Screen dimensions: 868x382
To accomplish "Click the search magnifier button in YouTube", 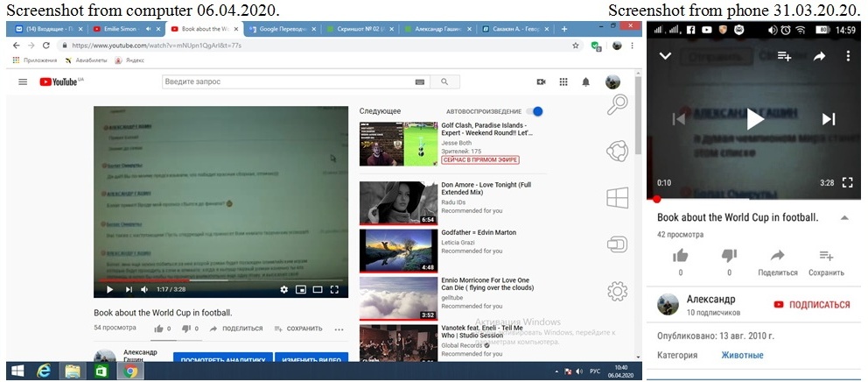I will 444,82.
